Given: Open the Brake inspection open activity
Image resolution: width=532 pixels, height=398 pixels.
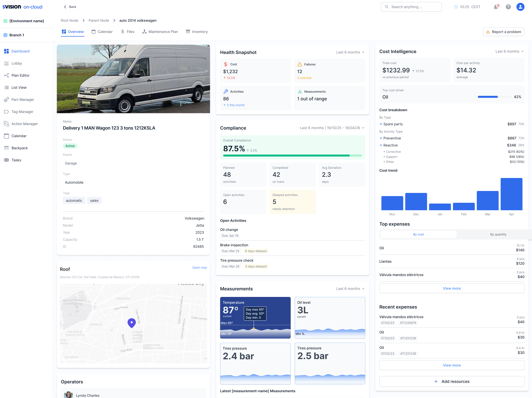Looking at the screenshot, I should [x=292, y=248].
